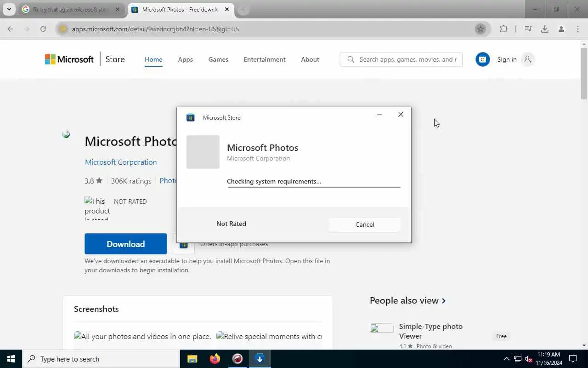Open the About navigation item

tap(310, 59)
